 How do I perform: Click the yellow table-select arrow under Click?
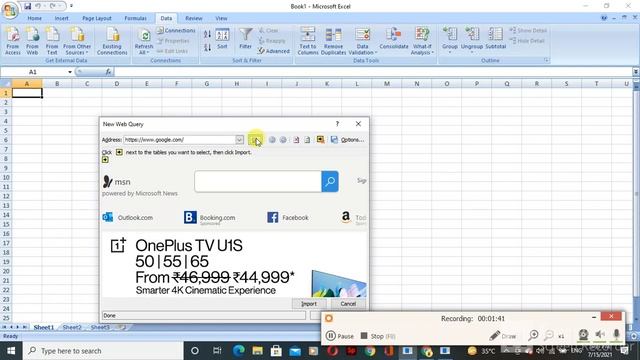(105, 160)
